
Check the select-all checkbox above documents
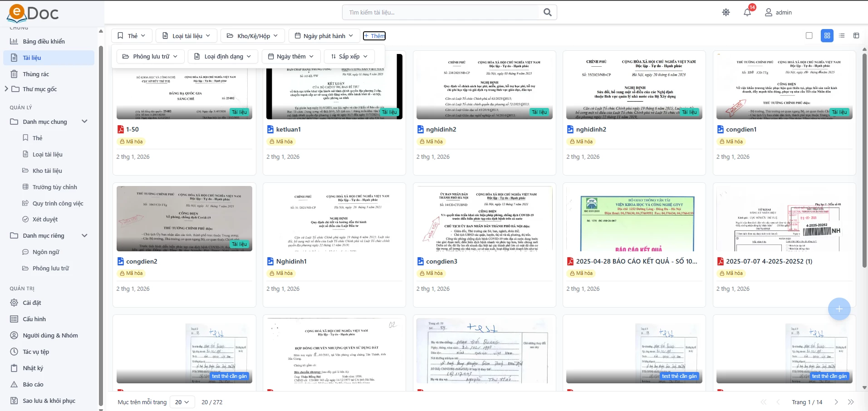click(809, 35)
